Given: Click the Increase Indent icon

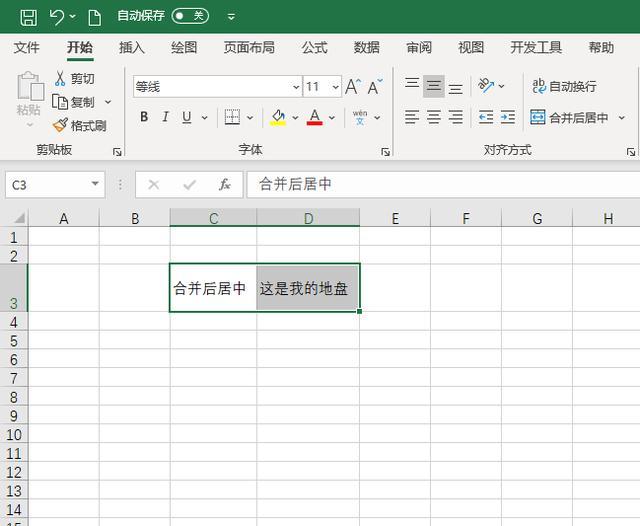Looking at the screenshot, I should (508, 117).
